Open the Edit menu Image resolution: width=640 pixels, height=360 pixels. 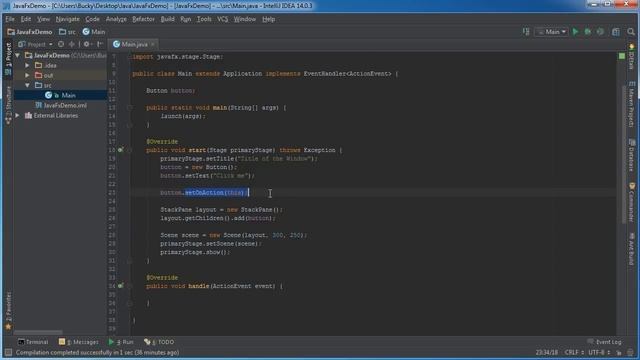pyautogui.click(x=26, y=19)
